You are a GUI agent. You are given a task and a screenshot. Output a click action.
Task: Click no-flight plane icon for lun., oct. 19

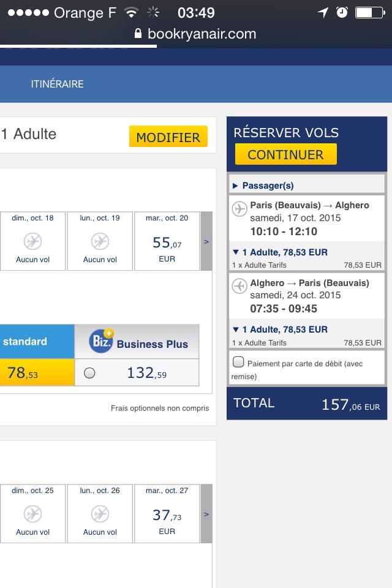click(100, 241)
